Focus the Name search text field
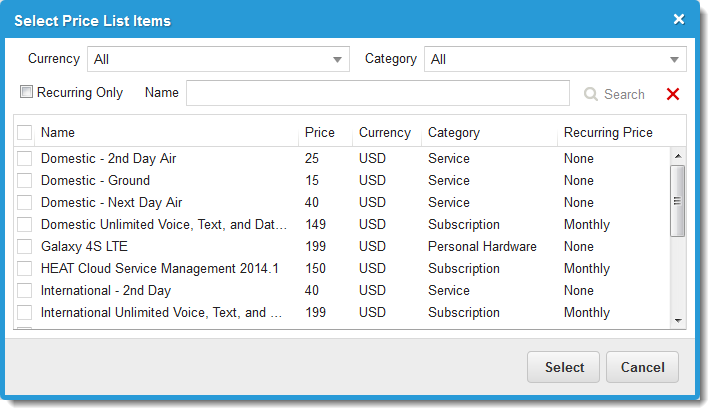Screen dimensions: 715x415 [x=377, y=93]
